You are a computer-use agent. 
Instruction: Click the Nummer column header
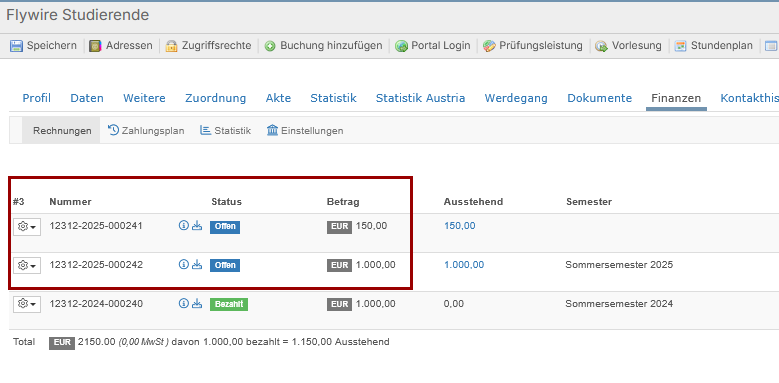click(71, 202)
